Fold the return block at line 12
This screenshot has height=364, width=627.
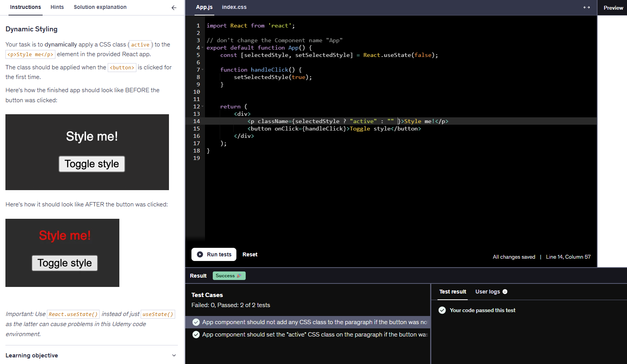(203, 107)
